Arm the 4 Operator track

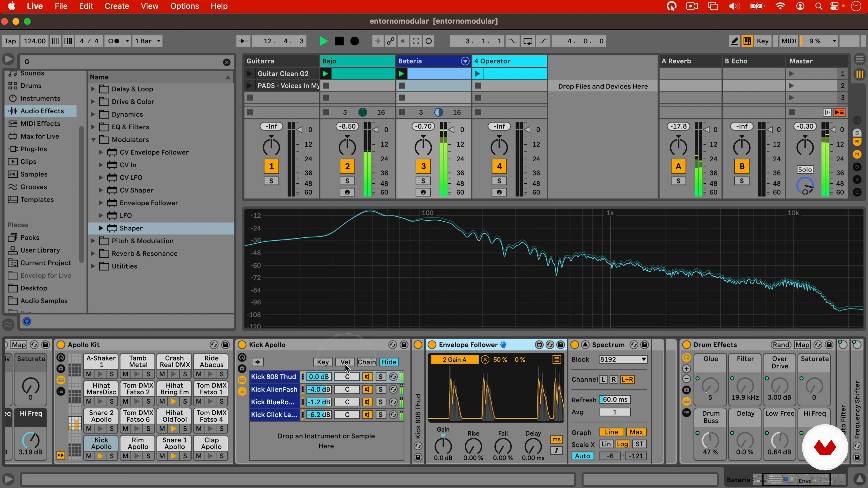coord(499,192)
